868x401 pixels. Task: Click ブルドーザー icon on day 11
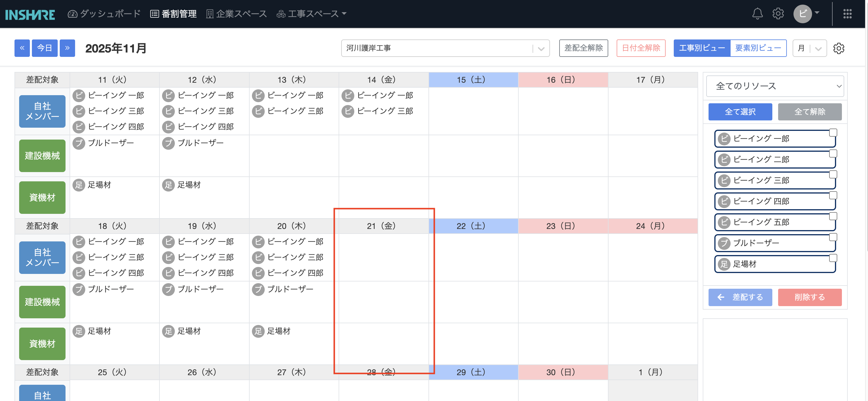click(79, 143)
